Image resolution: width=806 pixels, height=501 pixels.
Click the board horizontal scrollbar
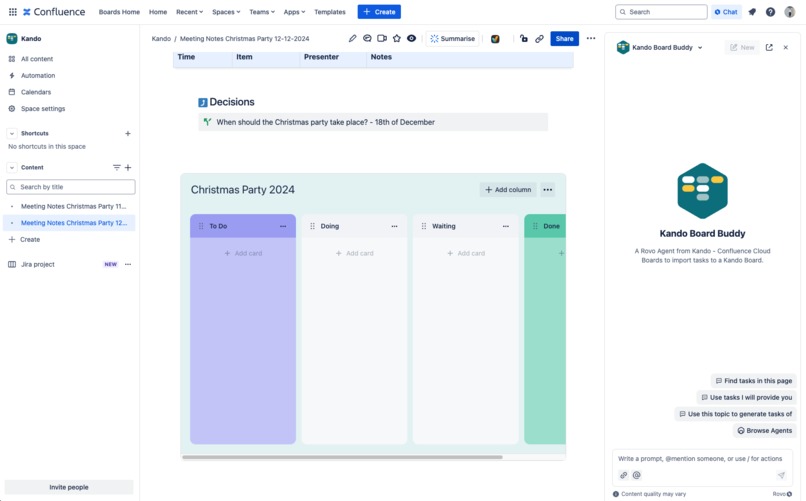[342, 457]
